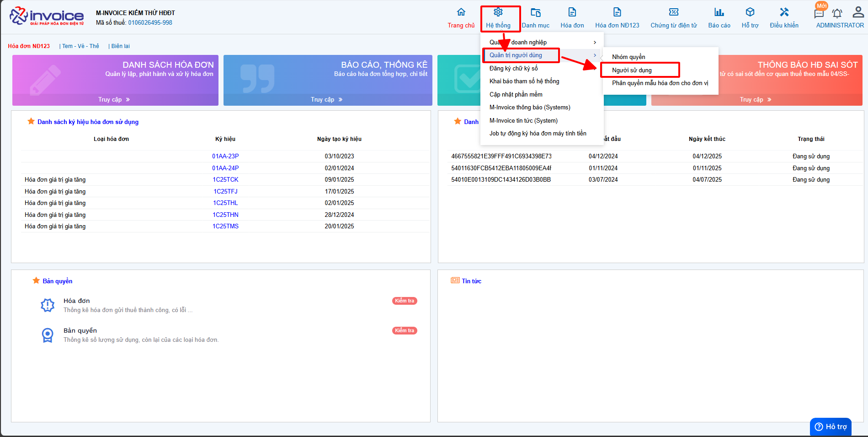
Task: Select Người sử dụng in the submenu
Action: (632, 70)
